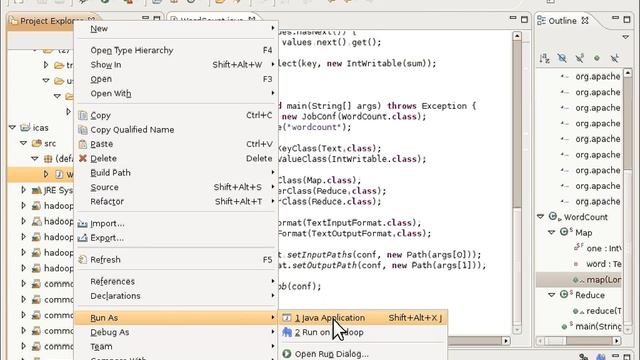This screenshot has width=640, height=360.
Task: Toggle Hide Static Members in Outline toolbar
Action: (580, 58)
